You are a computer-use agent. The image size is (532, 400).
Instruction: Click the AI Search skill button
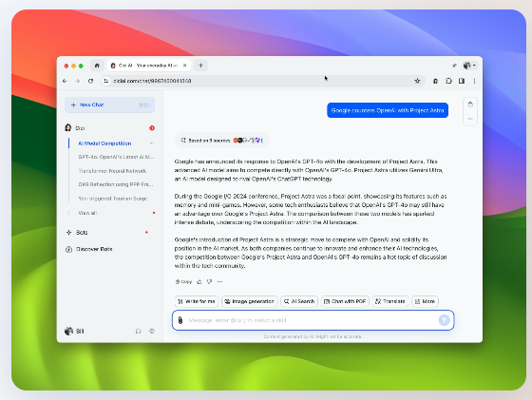coord(299,301)
